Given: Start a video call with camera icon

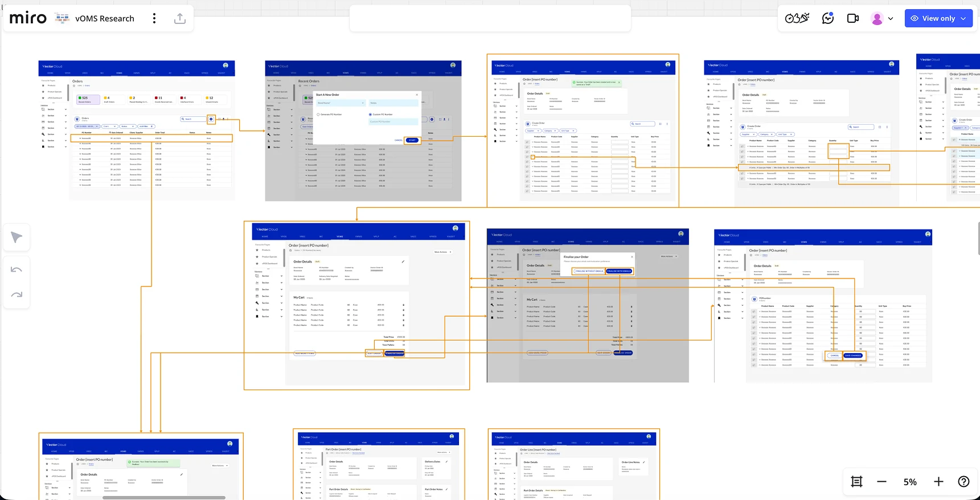Looking at the screenshot, I should pyautogui.click(x=853, y=18).
